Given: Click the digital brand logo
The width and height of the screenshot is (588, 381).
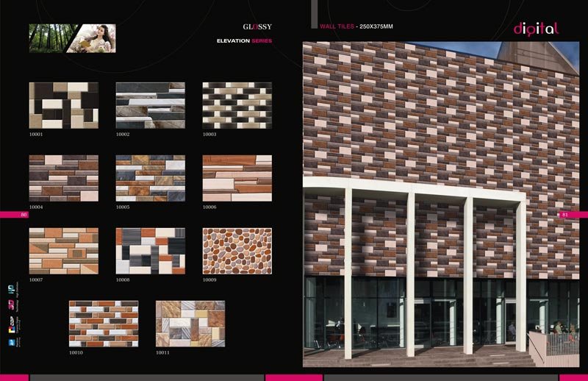Looking at the screenshot, I should [x=536, y=29].
